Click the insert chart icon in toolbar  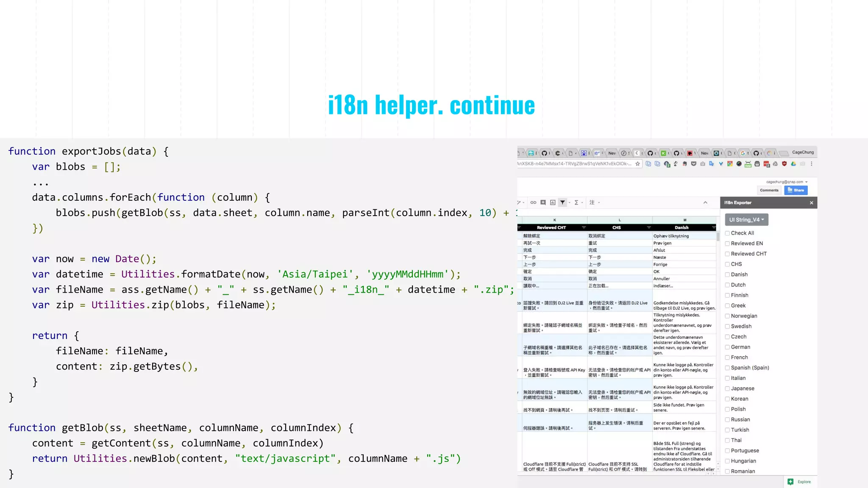pos(553,202)
